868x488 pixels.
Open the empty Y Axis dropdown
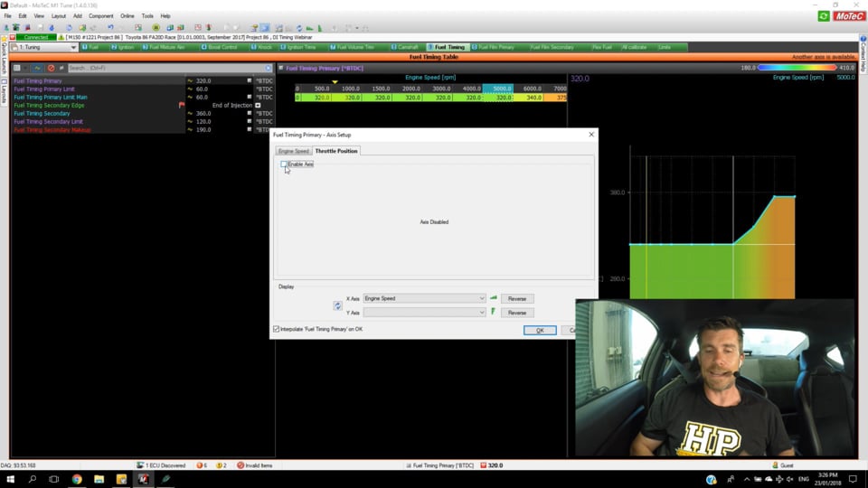click(424, 313)
